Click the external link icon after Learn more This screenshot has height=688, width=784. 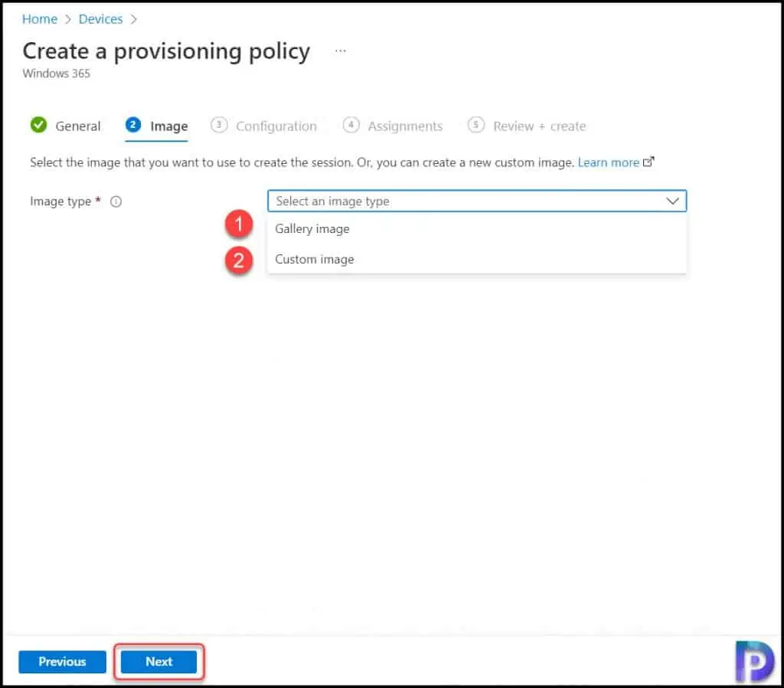pyautogui.click(x=648, y=162)
